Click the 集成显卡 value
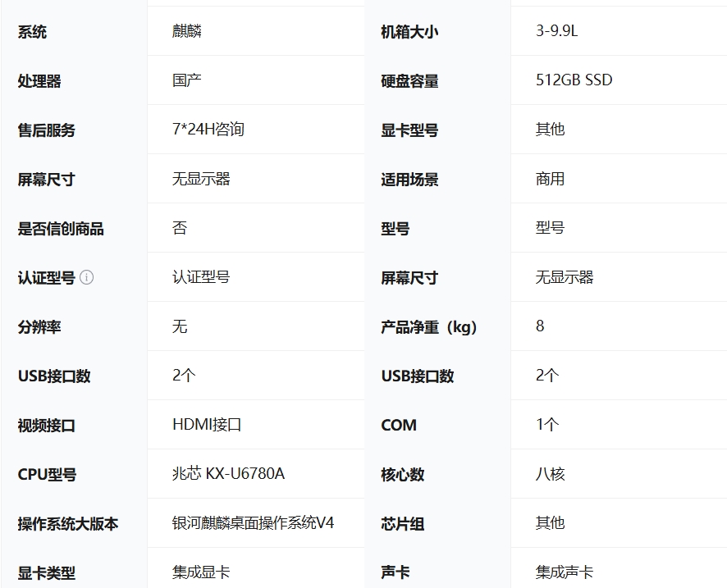Image resolution: width=727 pixels, height=588 pixels. (201, 572)
